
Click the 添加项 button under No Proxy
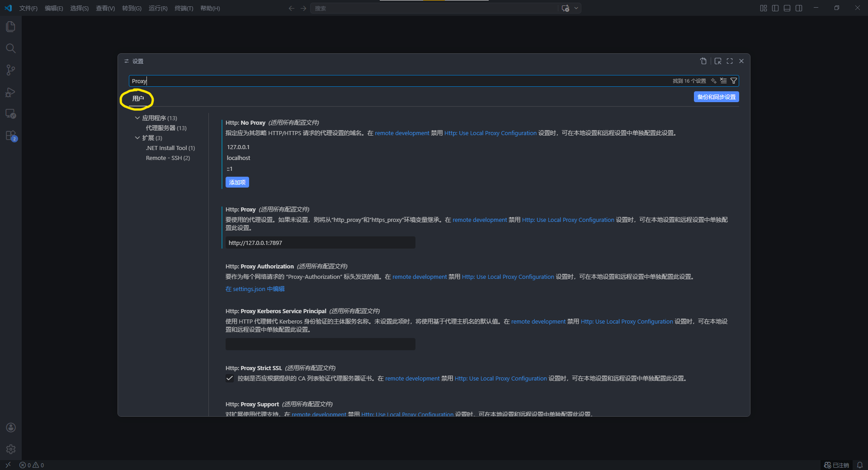(x=237, y=182)
